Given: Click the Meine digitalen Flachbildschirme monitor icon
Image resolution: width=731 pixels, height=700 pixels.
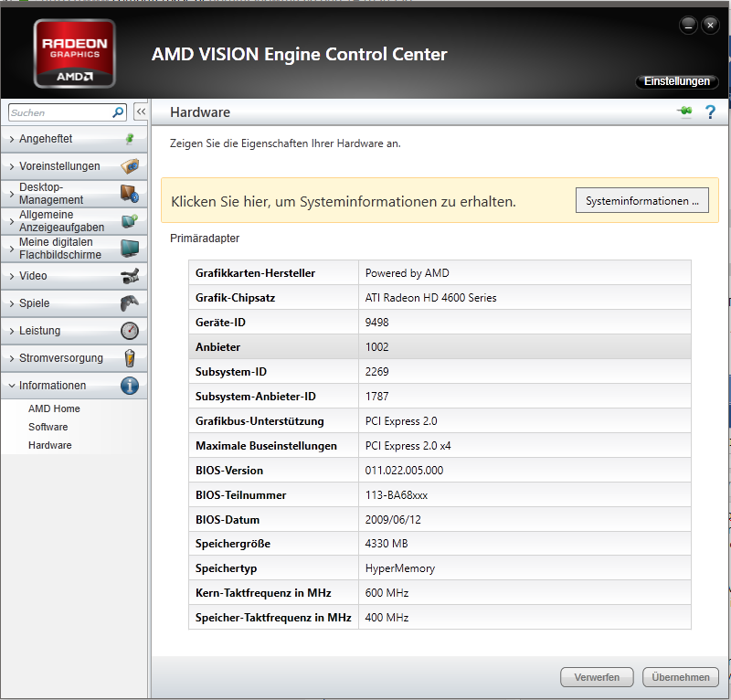Looking at the screenshot, I should [130, 248].
